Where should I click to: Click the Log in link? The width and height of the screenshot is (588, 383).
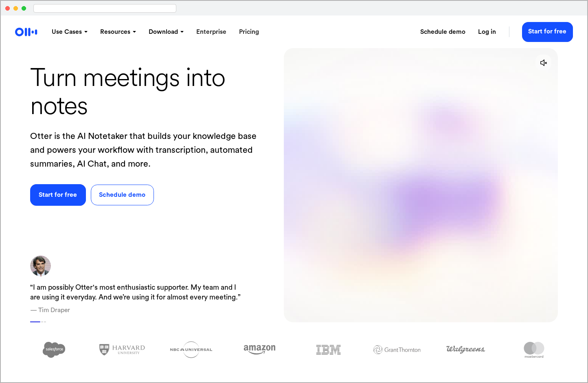(487, 32)
